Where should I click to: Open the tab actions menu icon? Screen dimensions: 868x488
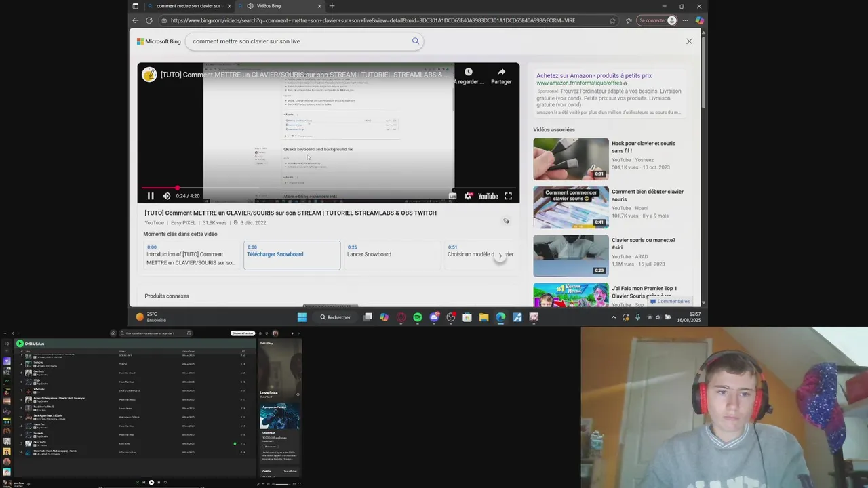click(x=135, y=6)
